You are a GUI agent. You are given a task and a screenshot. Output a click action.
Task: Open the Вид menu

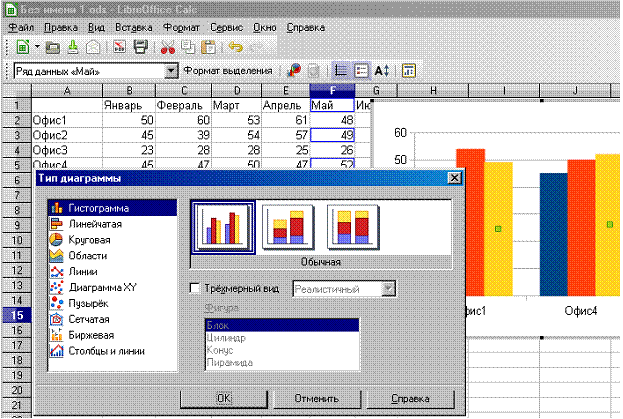tap(96, 28)
